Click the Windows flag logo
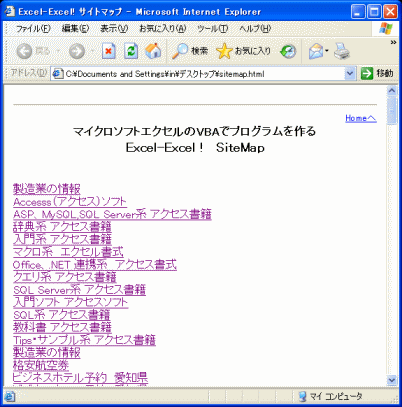This screenshot has height=407, width=402. 385,29
